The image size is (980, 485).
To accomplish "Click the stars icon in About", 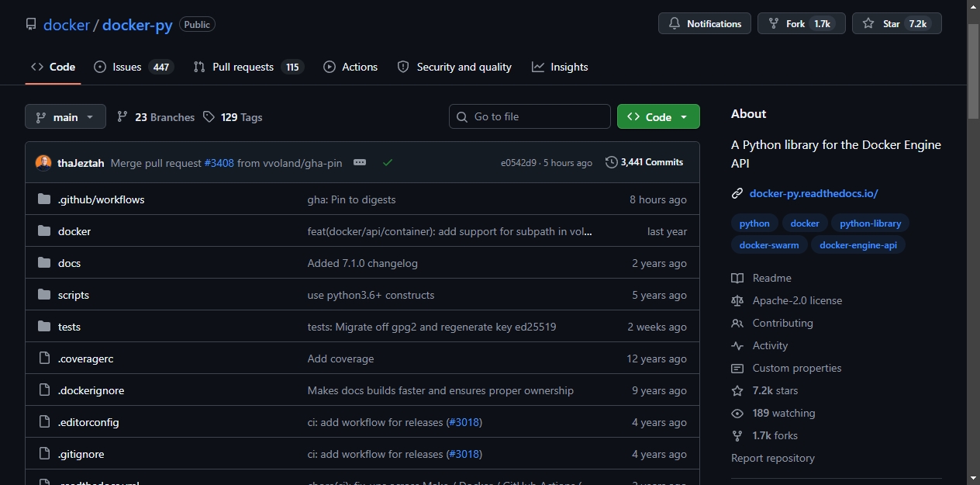I will 737,390.
